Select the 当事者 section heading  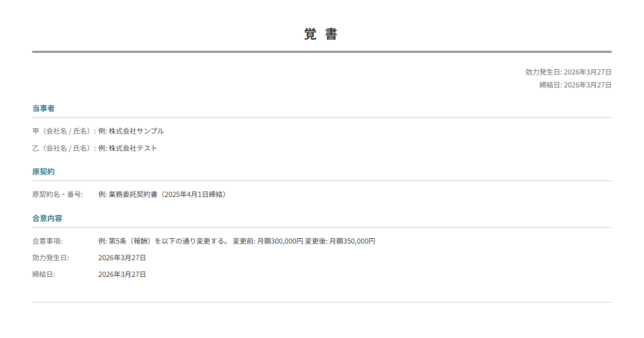click(43, 108)
